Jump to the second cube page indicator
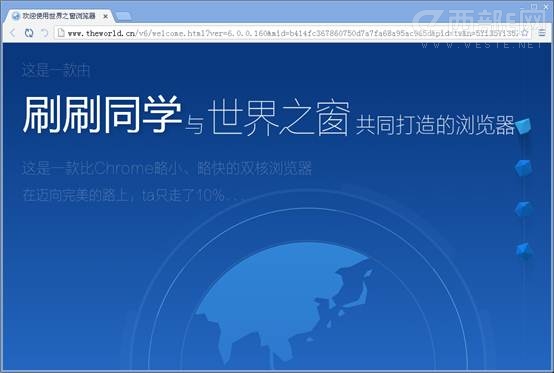This screenshot has height=373, width=554. click(524, 167)
